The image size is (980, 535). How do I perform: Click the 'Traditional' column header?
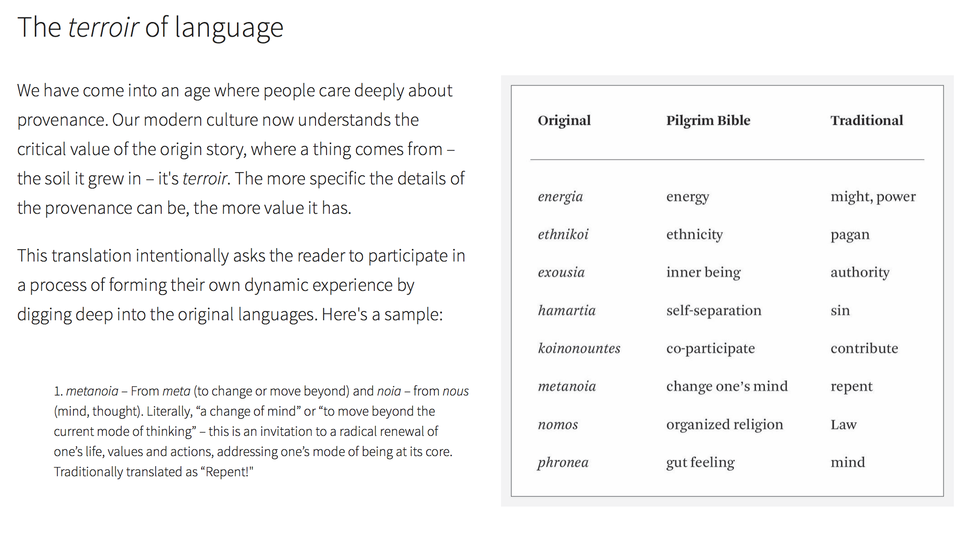click(867, 120)
